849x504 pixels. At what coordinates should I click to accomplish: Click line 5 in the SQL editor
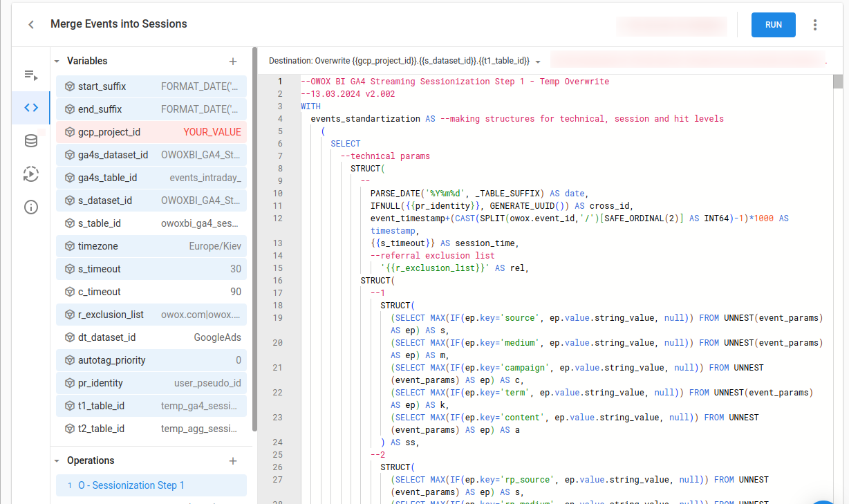click(x=324, y=131)
